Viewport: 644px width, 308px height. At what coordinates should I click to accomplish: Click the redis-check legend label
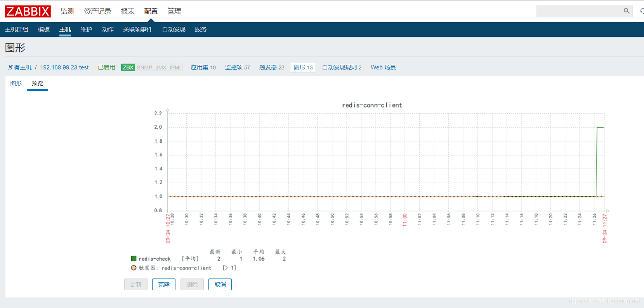coord(154,259)
